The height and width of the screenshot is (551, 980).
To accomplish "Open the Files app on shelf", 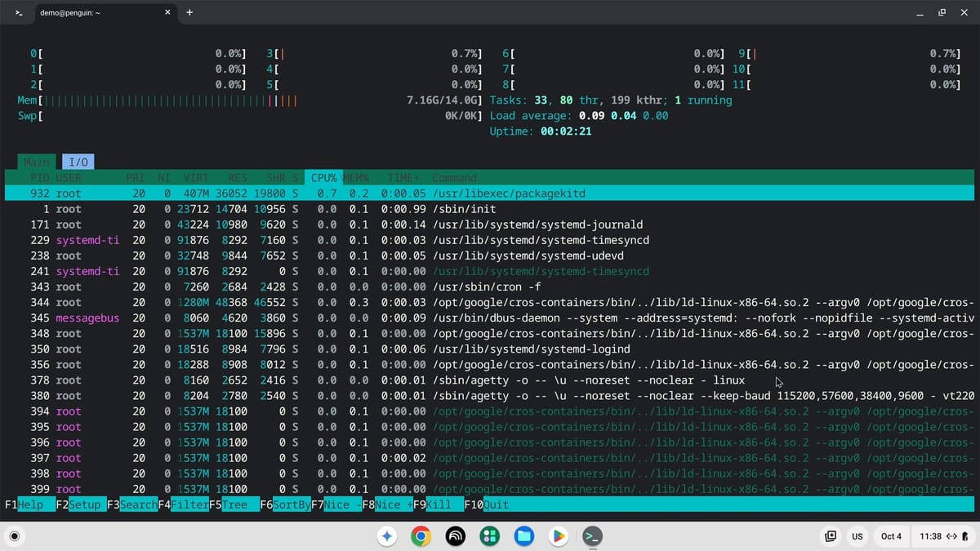I will click(x=524, y=536).
